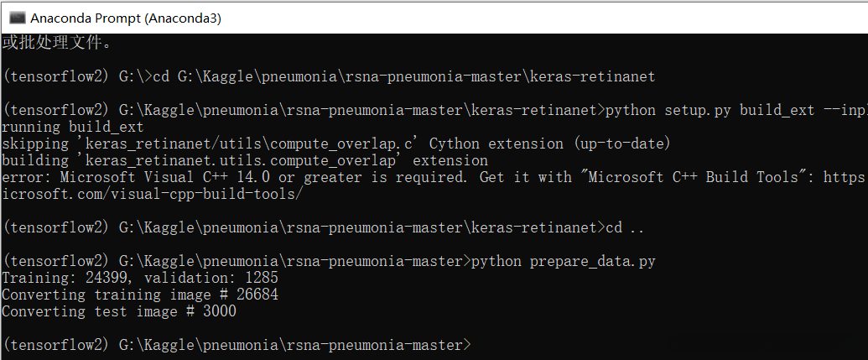This screenshot has height=360, width=868.
Task: Click the Anaconda Prompt title bar icon
Action: tap(16, 17)
